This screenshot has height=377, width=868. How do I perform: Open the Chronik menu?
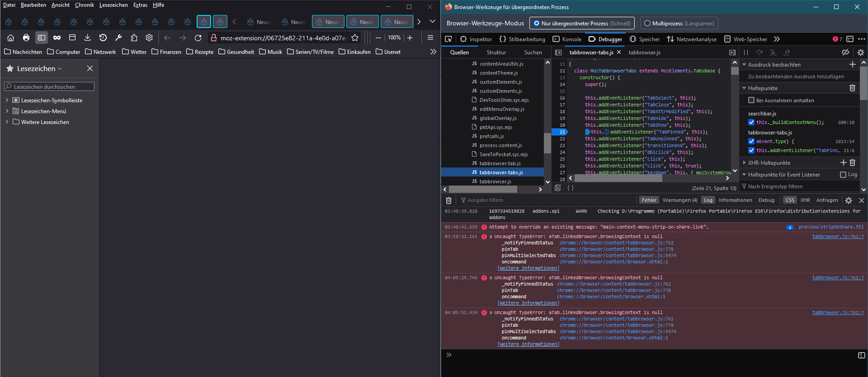coord(84,5)
